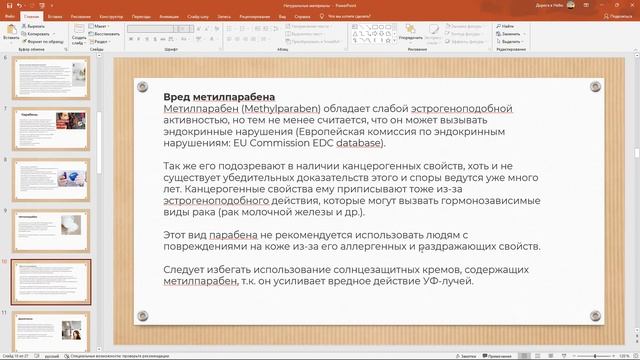Switch to the Вставка tab
The image size is (640, 360).
point(55,17)
